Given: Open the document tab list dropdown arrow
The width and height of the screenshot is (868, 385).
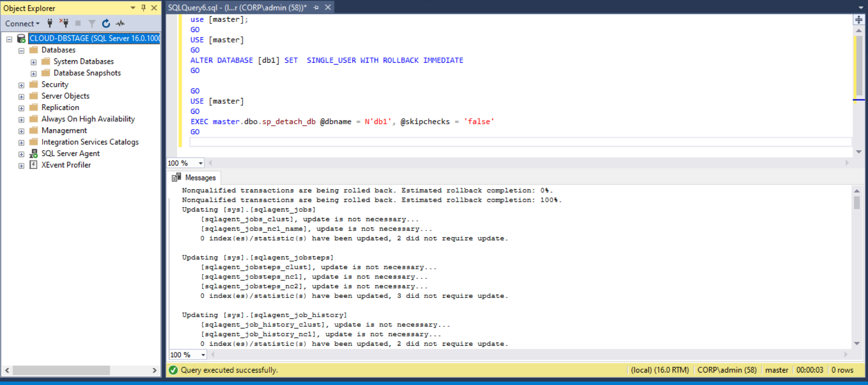Looking at the screenshot, I should click(x=860, y=8).
